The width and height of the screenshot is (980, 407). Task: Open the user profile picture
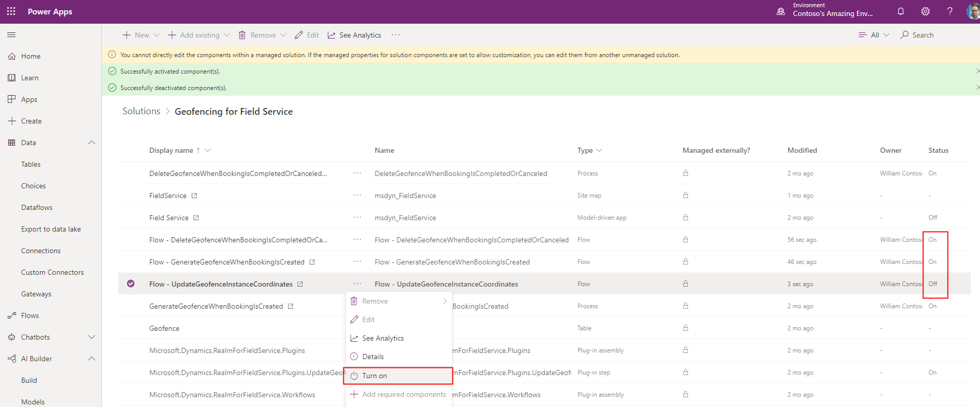[973, 11]
